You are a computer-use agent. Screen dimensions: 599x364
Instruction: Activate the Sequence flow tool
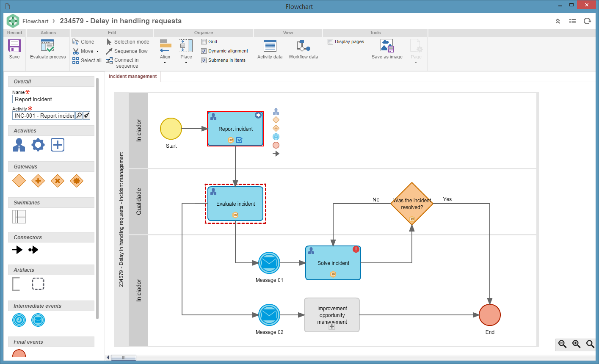point(127,51)
